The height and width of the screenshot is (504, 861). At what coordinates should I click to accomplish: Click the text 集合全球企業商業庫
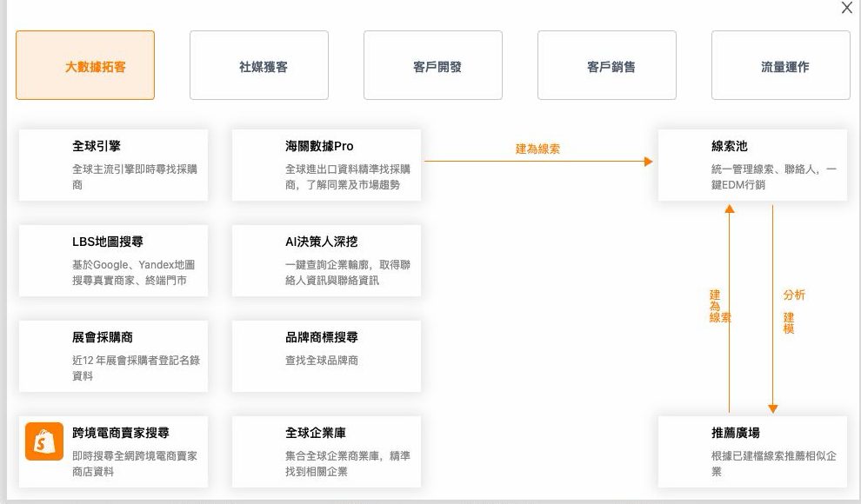click(331, 455)
